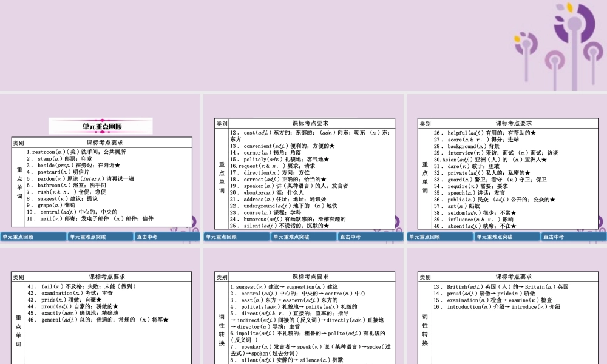Click 直击中考 tab under the restroom word list
The image size is (607, 364).
pos(168,237)
